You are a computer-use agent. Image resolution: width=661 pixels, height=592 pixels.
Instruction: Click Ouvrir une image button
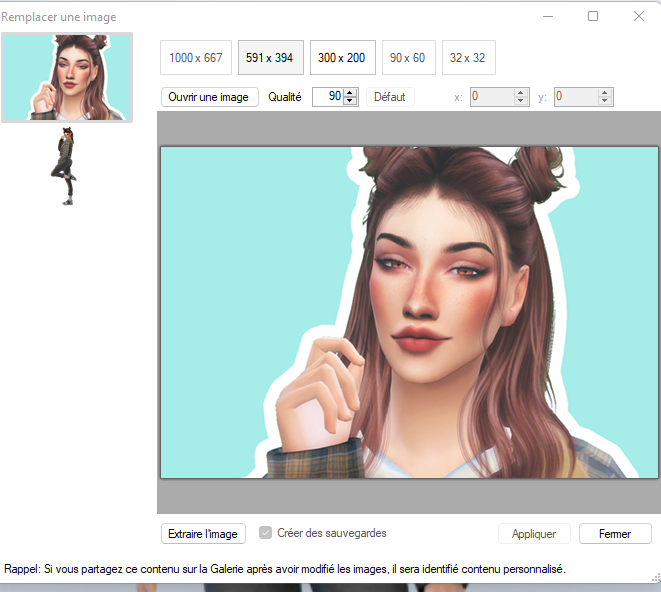[209, 97]
